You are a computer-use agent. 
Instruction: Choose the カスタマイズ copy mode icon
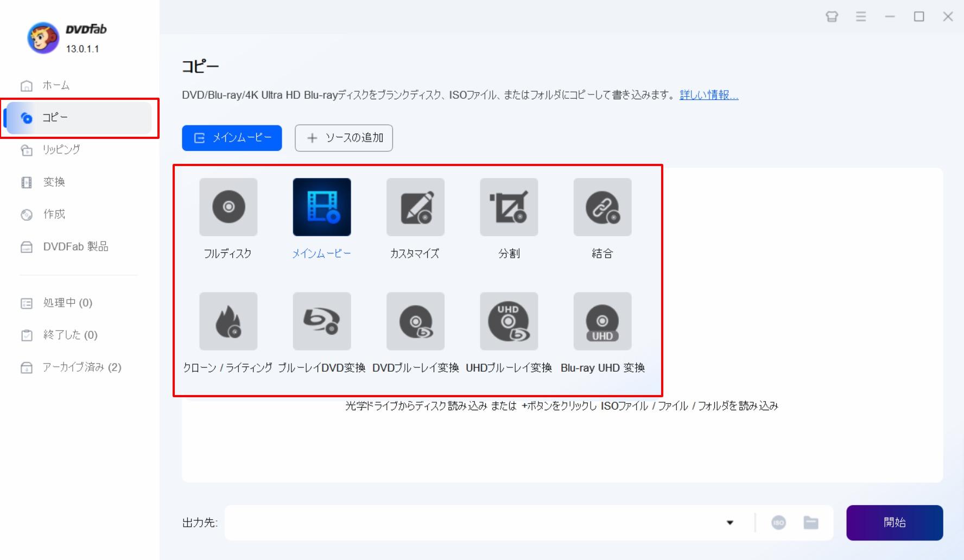coord(415,207)
